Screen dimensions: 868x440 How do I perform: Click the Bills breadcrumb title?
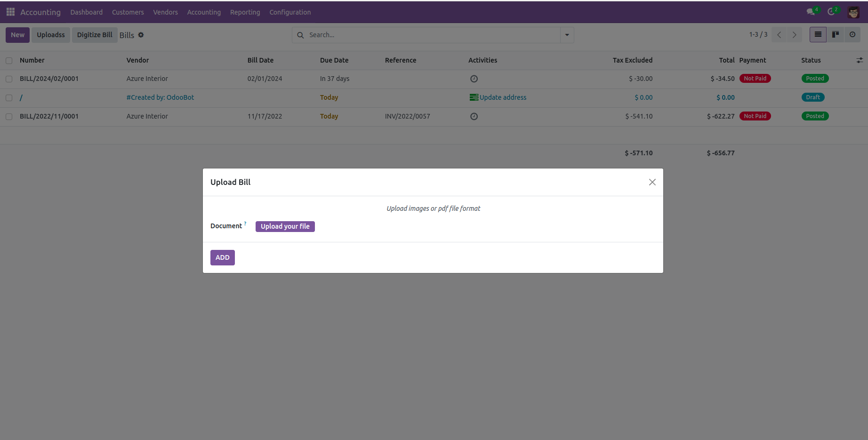pos(127,35)
